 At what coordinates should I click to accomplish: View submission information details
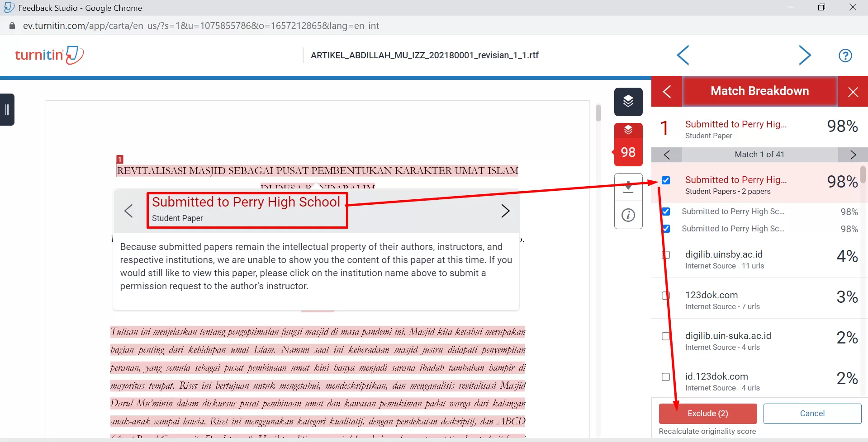pyautogui.click(x=628, y=215)
